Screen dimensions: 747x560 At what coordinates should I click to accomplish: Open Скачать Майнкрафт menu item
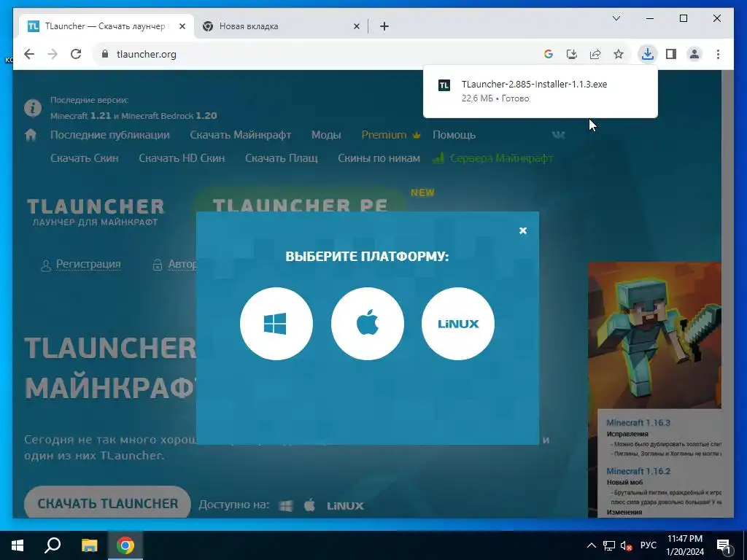241,135
